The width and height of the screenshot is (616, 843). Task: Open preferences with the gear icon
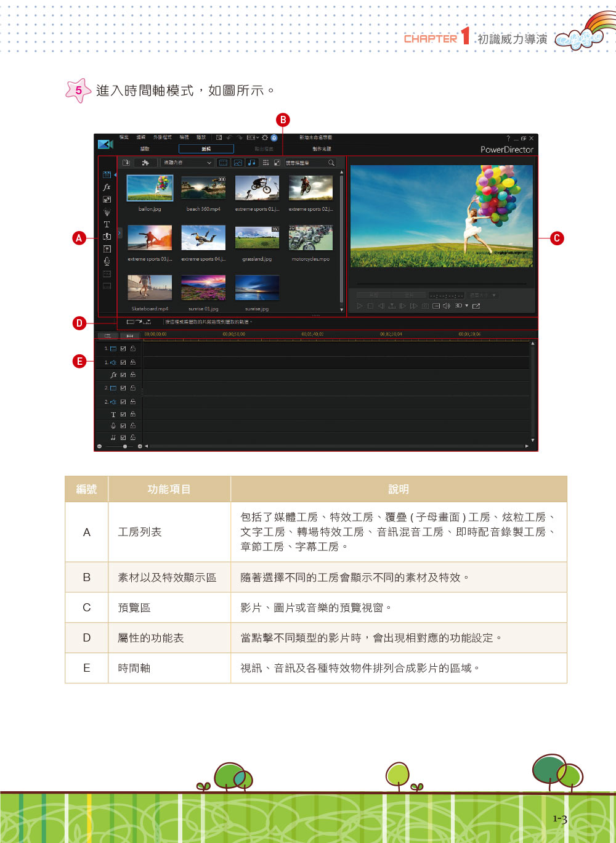[265, 137]
